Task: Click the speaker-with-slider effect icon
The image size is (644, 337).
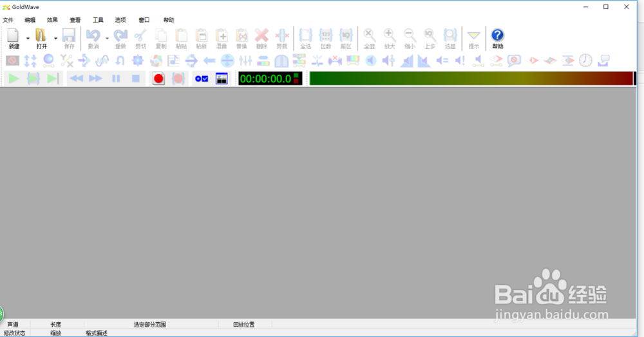Action: coord(388,61)
